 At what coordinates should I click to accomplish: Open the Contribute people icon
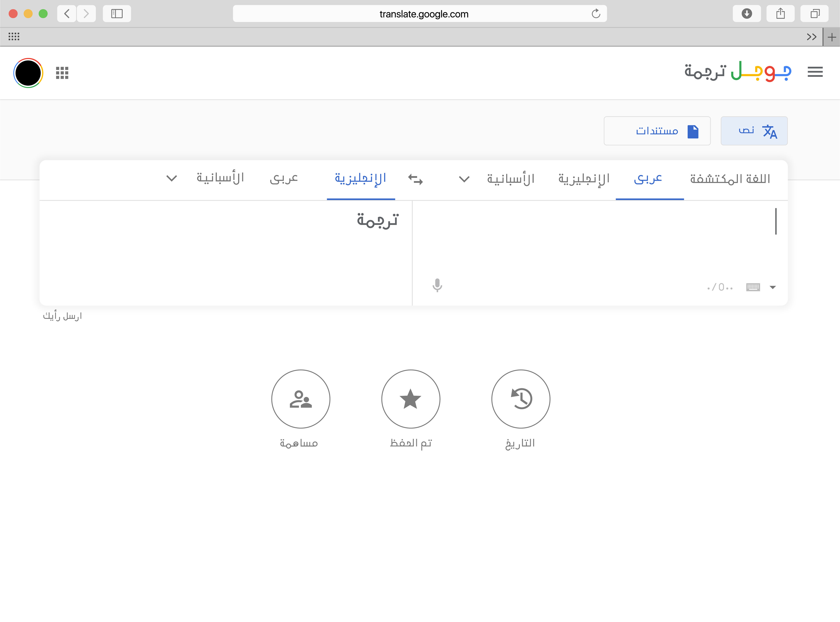[301, 399]
